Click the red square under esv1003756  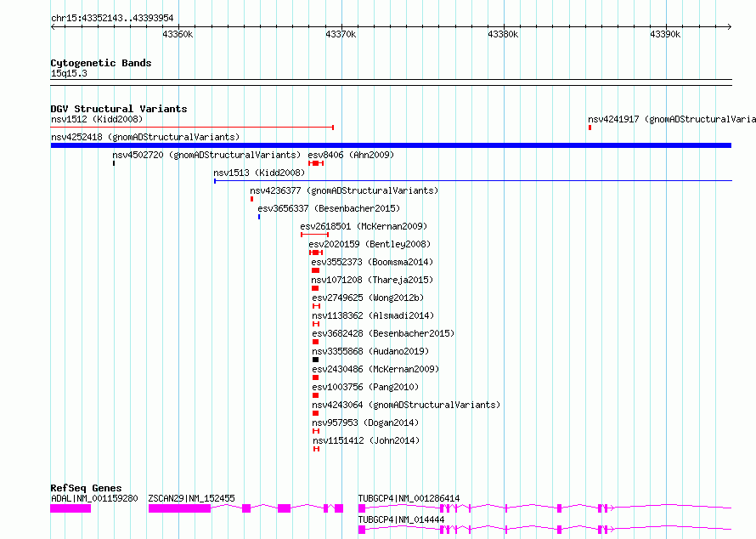315,395
